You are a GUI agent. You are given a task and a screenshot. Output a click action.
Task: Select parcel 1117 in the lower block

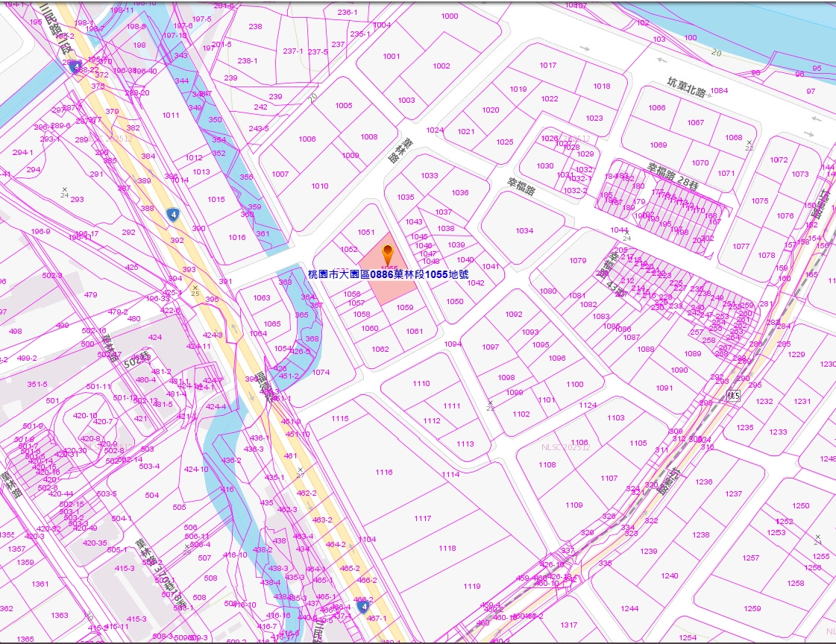pos(423,519)
